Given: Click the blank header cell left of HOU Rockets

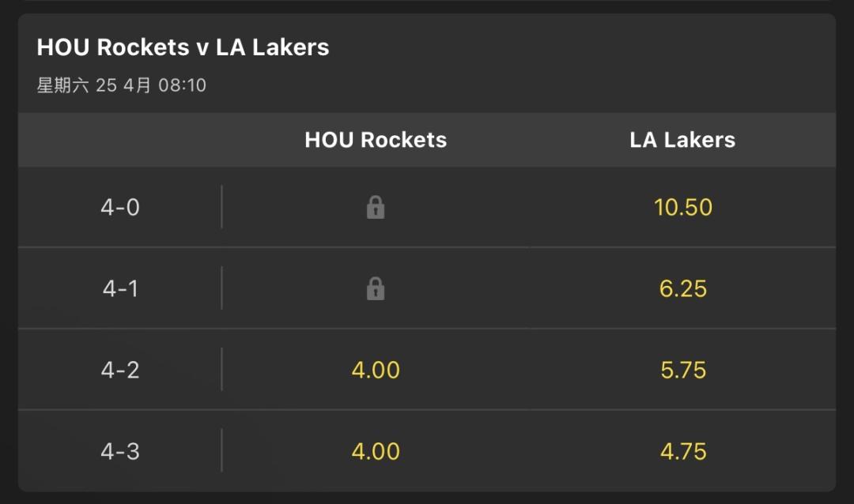Looking at the screenshot, I should tap(120, 140).
